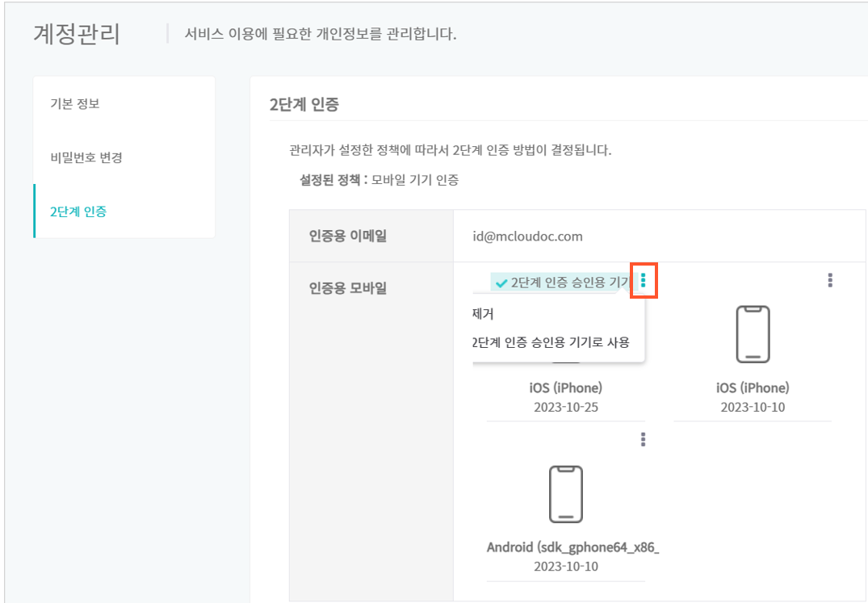Image resolution: width=868 pixels, height=603 pixels.
Task: Click the 2단계 인증 승인용 기기 badge label
Action: point(570,283)
